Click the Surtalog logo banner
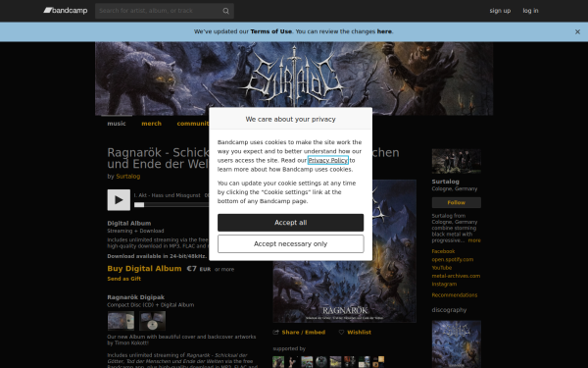The image size is (588, 368). pyautogui.click(x=294, y=79)
